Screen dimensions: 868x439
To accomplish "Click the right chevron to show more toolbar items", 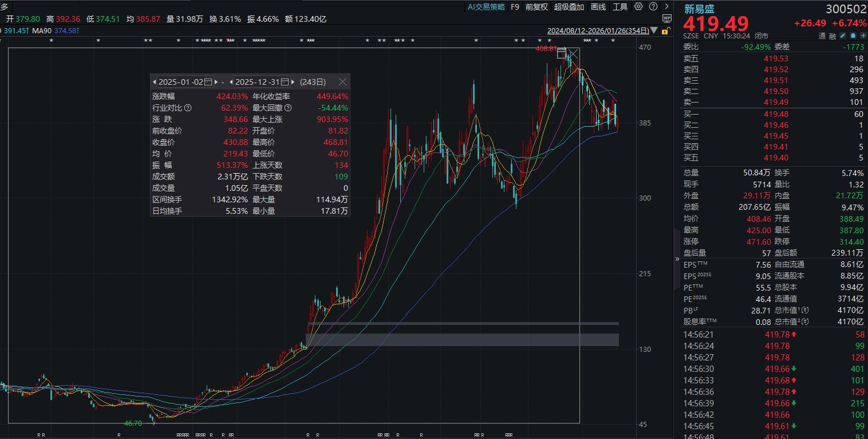I will [x=667, y=7].
